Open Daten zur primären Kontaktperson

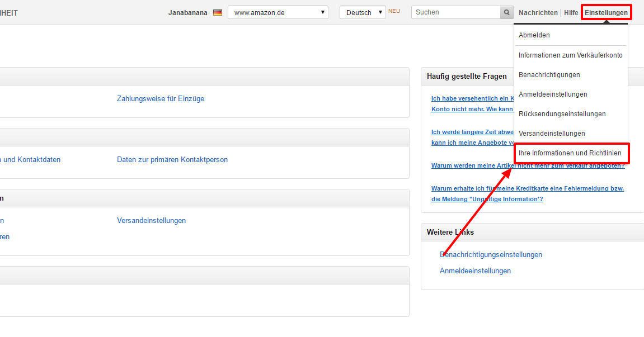point(172,160)
